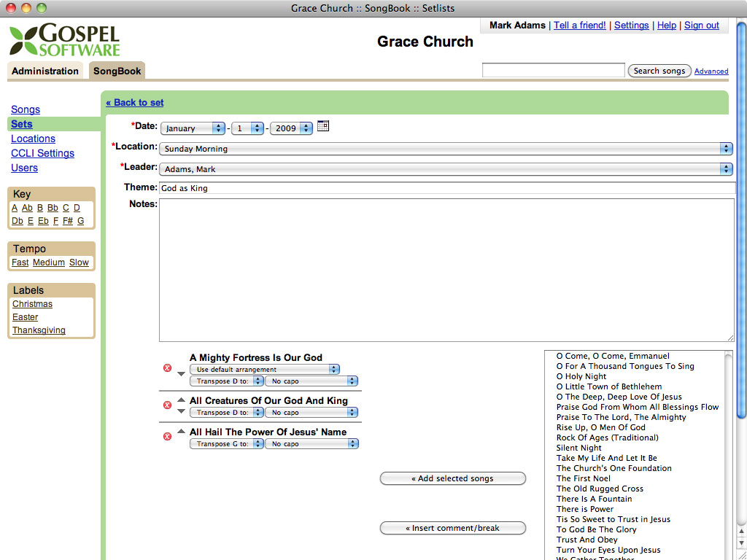
Task: Click the Search songs button
Action: point(659,71)
